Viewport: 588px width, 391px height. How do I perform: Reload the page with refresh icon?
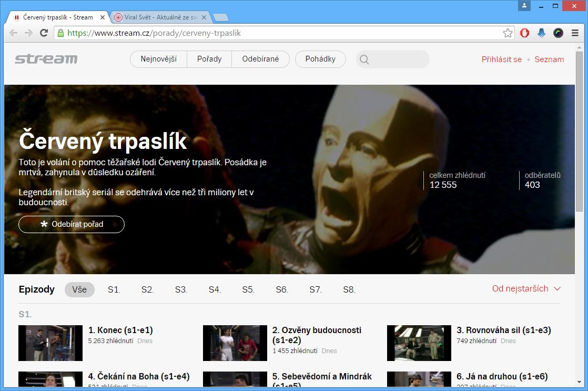[x=44, y=33]
